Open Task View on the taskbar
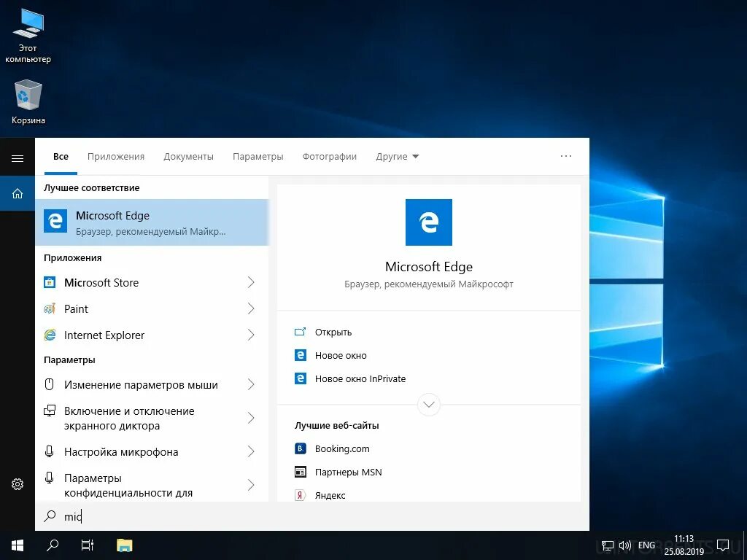The image size is (747, 560). [88, 545]
